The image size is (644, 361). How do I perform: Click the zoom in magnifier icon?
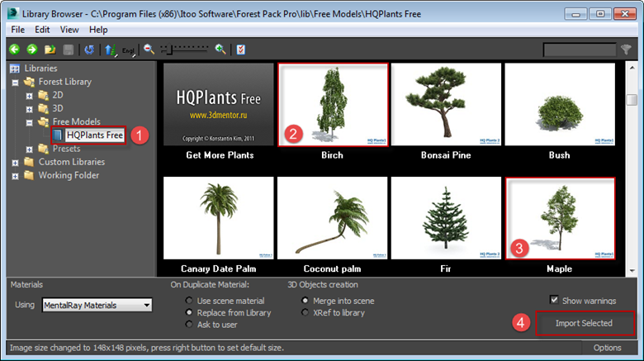click(220, 50)
